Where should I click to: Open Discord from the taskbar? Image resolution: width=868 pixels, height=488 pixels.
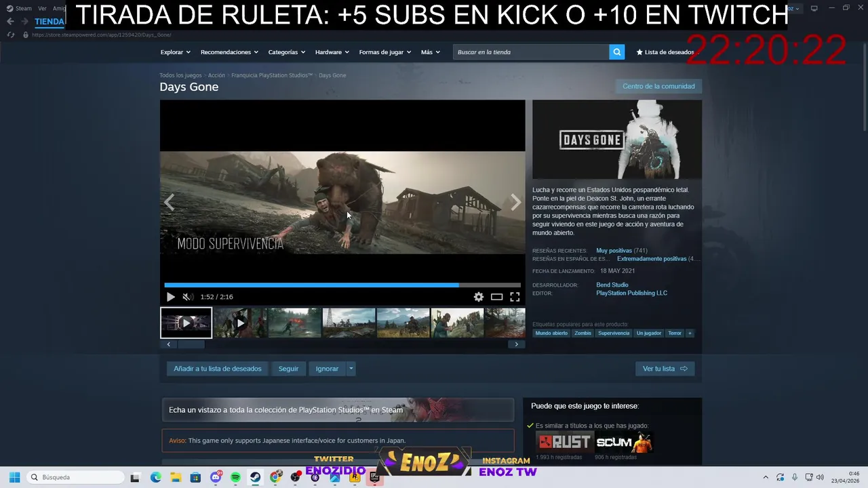[216, 477]
